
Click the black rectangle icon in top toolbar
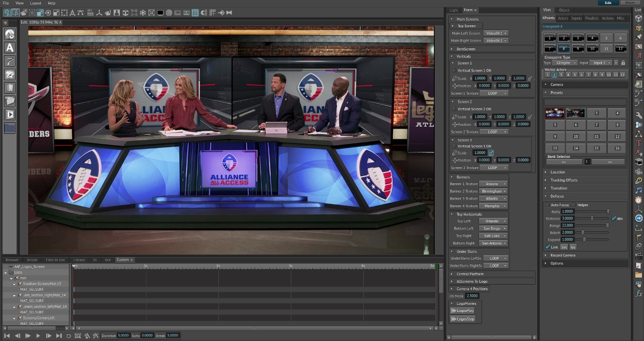[160, 13]
